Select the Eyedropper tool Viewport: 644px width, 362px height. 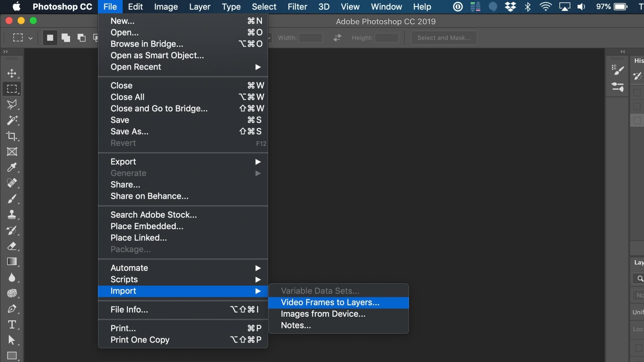[x=12, y=168]
